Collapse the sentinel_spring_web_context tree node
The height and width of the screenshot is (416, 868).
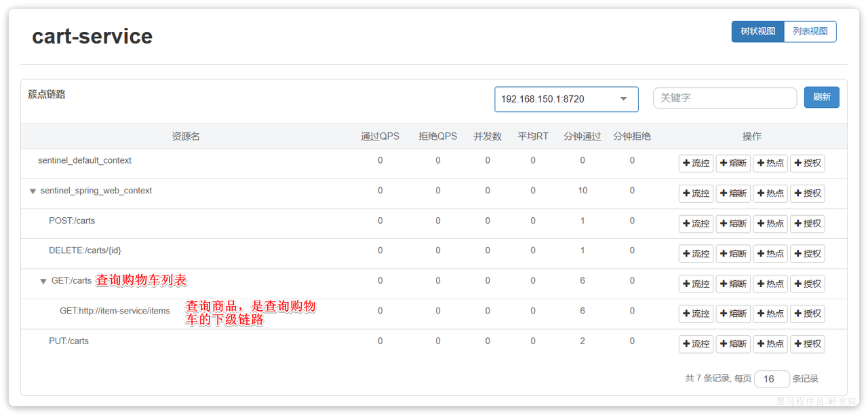[x=33, y=191]
